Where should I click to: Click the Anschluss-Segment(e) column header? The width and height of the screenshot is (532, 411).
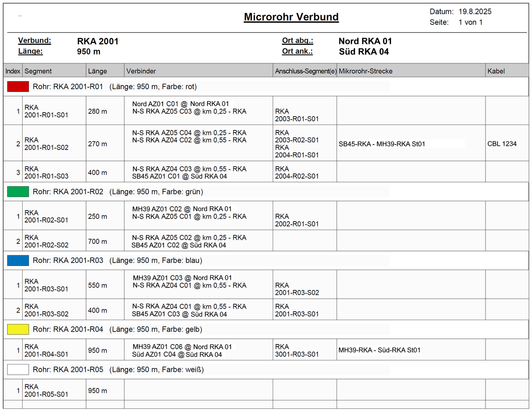305,71
